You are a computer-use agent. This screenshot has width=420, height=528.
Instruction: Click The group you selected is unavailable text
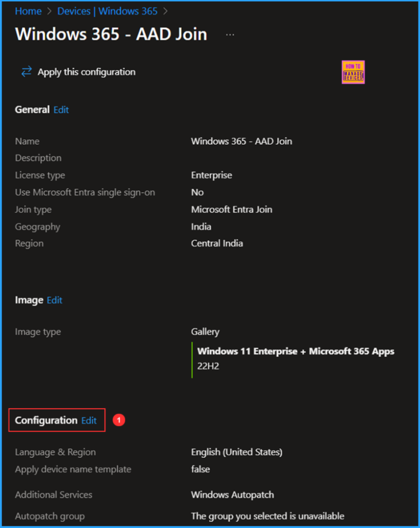pos(267,516)
